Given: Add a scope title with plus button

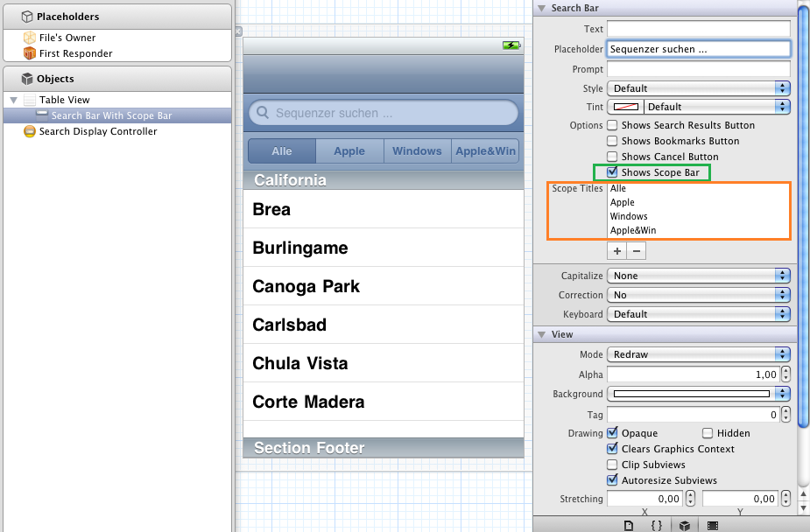Looking at the screenshot, I should (617, 251).
